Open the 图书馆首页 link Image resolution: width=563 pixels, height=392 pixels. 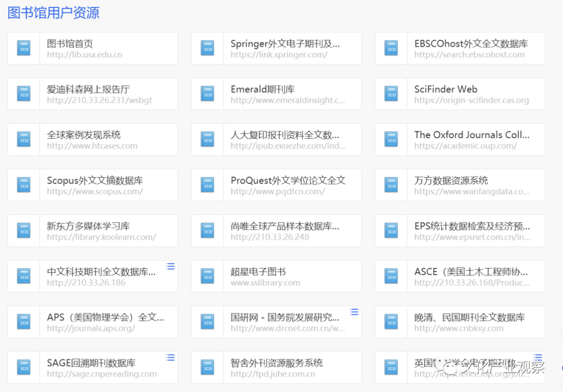click(93, 48)
